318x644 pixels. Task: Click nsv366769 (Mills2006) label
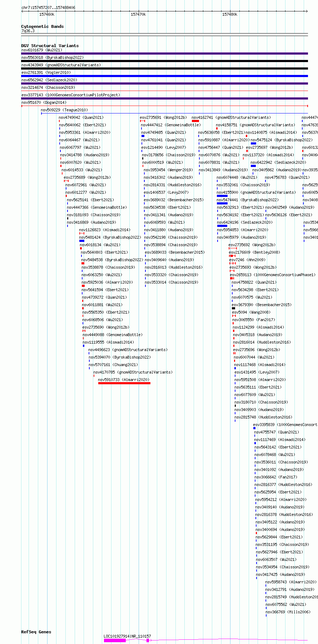pos(288,612)
